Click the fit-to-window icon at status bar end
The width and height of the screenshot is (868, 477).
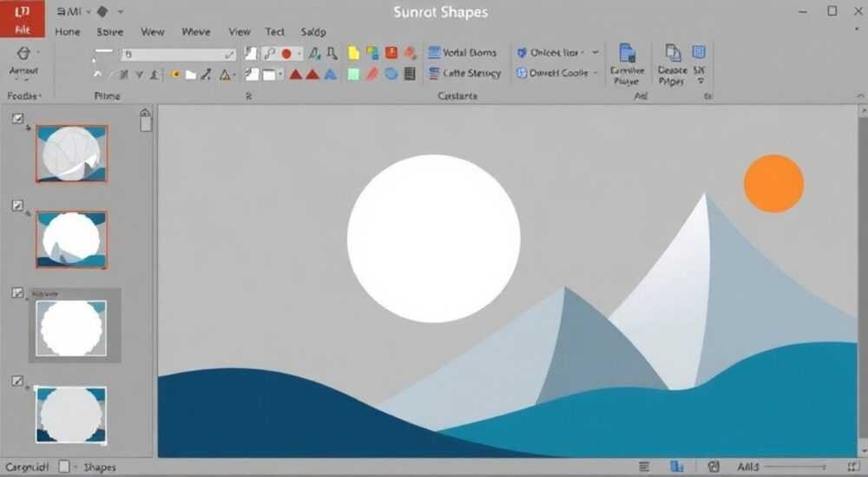[853, 467]
